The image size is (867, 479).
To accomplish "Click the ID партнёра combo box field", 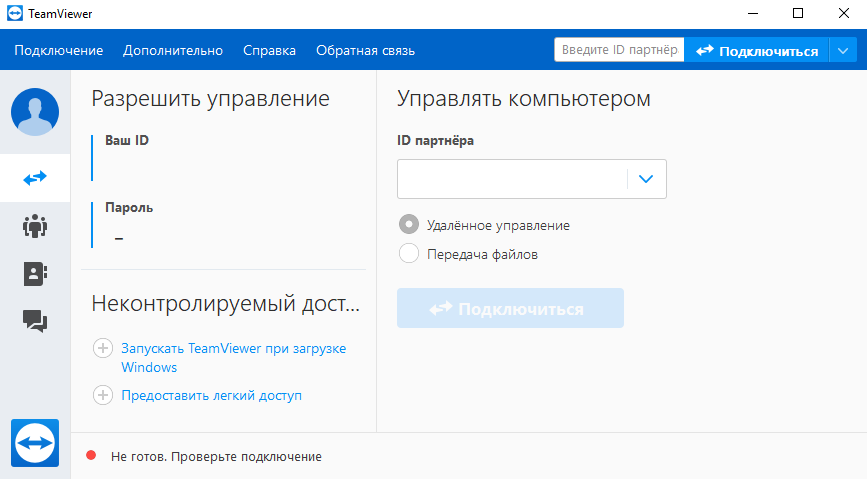I will [x=531, y=179].
